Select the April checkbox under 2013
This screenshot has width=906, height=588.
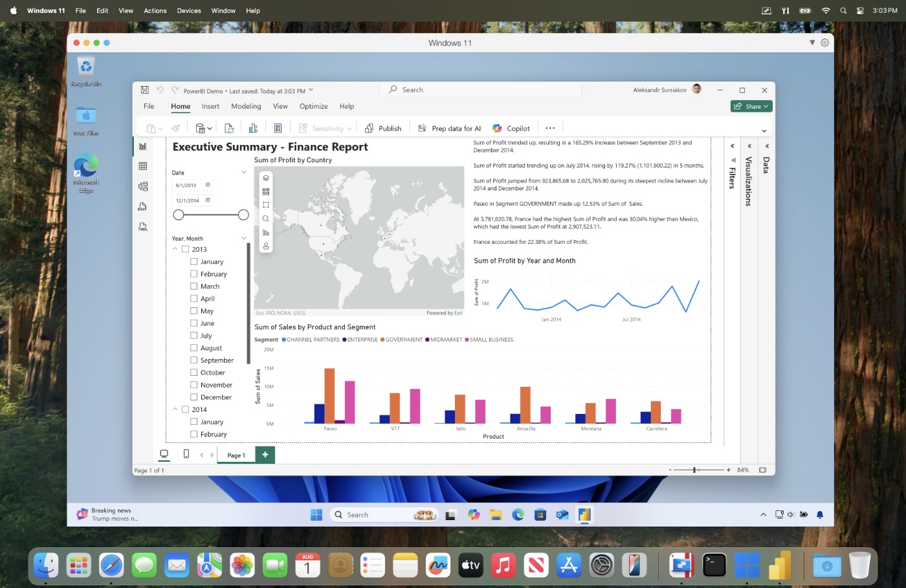pos(193,299)
